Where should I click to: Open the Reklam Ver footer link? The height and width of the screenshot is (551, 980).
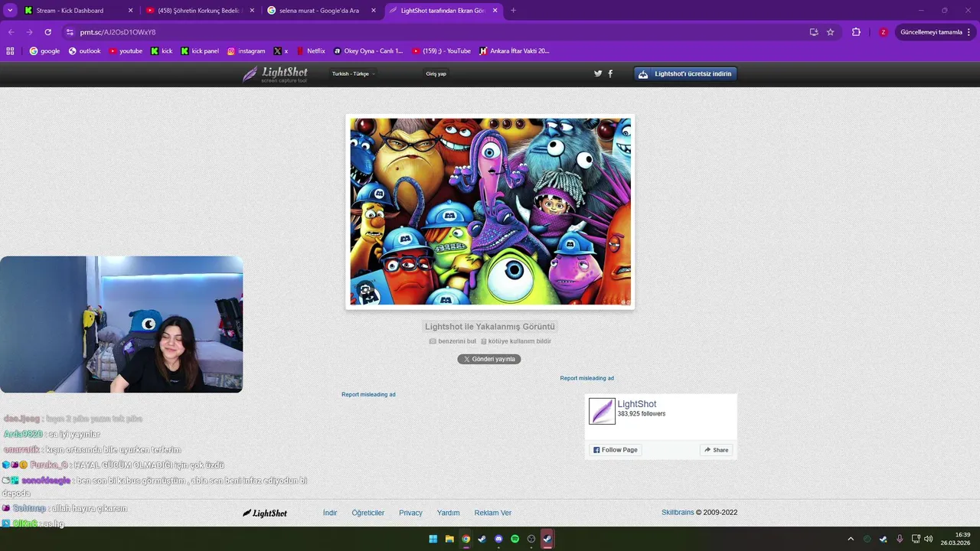coord(493,513)
